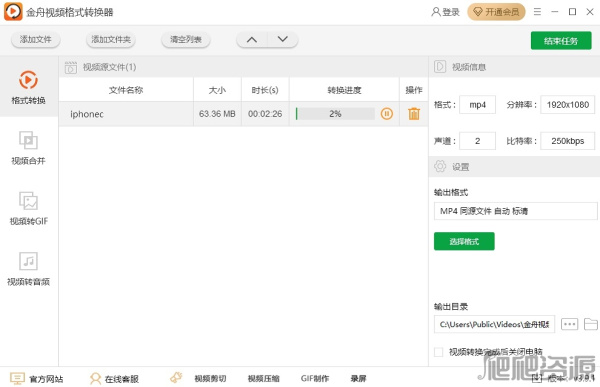Click the output directory path field
Viewport: 600px width, 387px height.
pos(494,324)
